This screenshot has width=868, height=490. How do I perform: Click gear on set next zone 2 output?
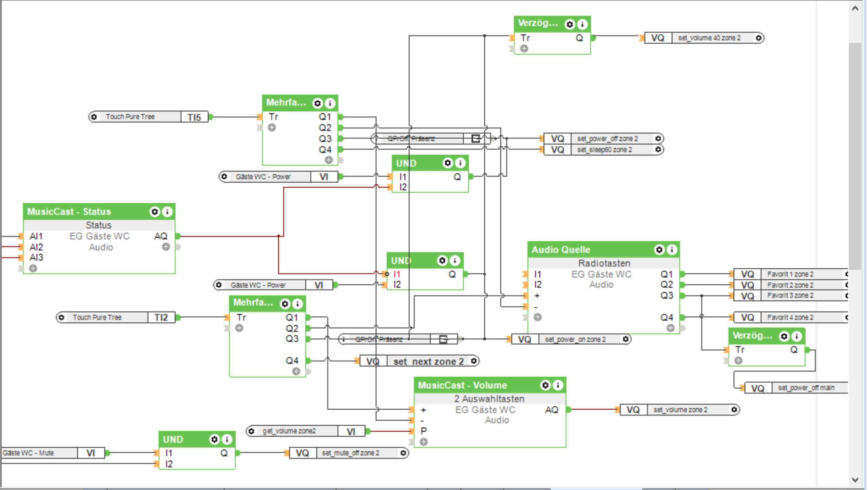(x=474, y=361)
